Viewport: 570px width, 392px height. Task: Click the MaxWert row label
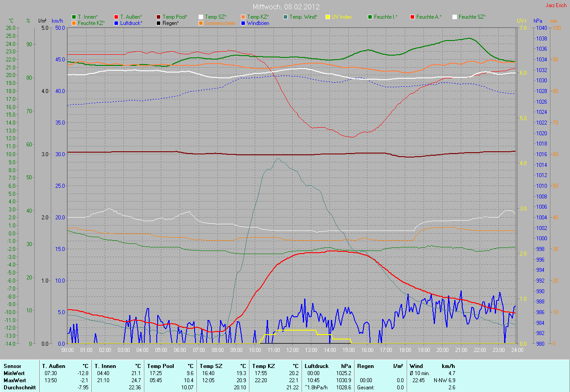13,380
